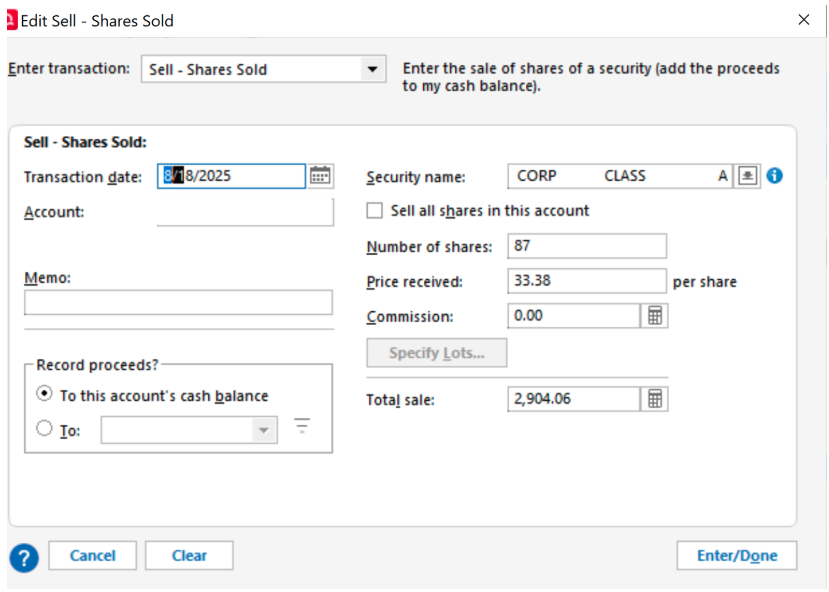Click the Number of shares field
The image size is (829, 592).
587,246
